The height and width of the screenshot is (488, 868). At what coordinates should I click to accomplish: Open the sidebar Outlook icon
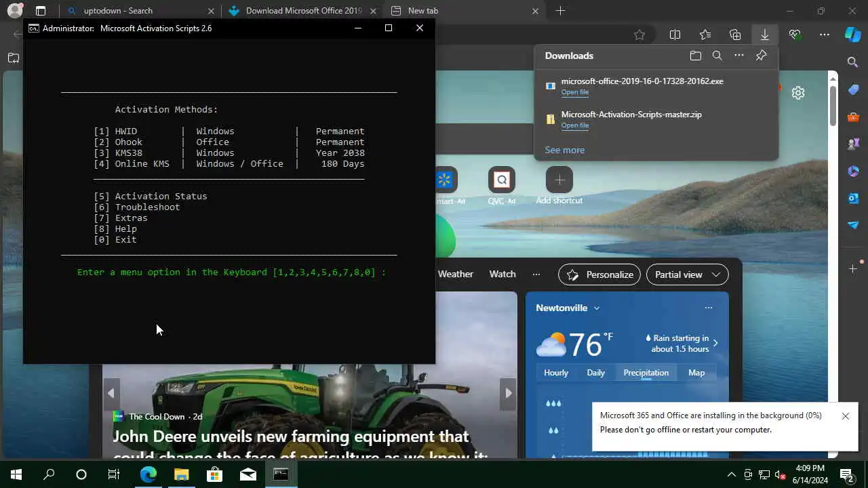pos(853,198)
